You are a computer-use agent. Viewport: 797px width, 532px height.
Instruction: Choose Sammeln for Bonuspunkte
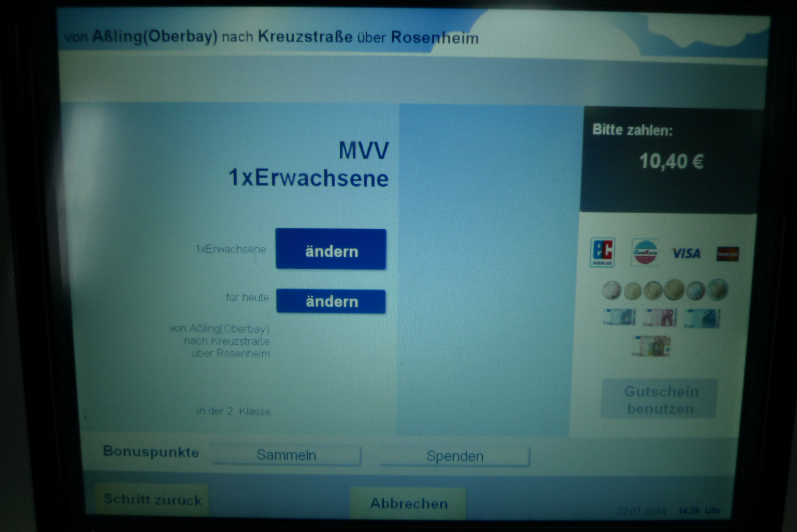(x=286, y=455)
